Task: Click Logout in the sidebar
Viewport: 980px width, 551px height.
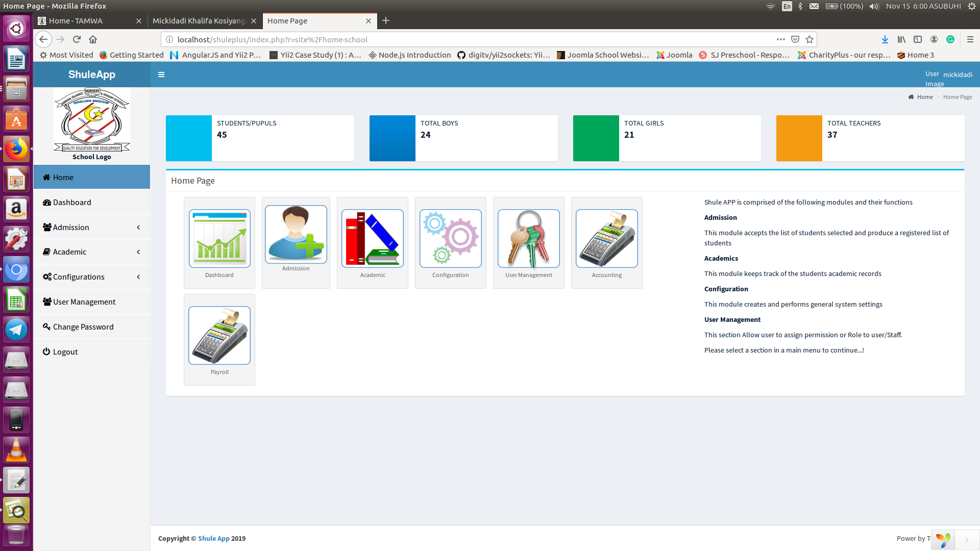Action: tap(65, 352)
